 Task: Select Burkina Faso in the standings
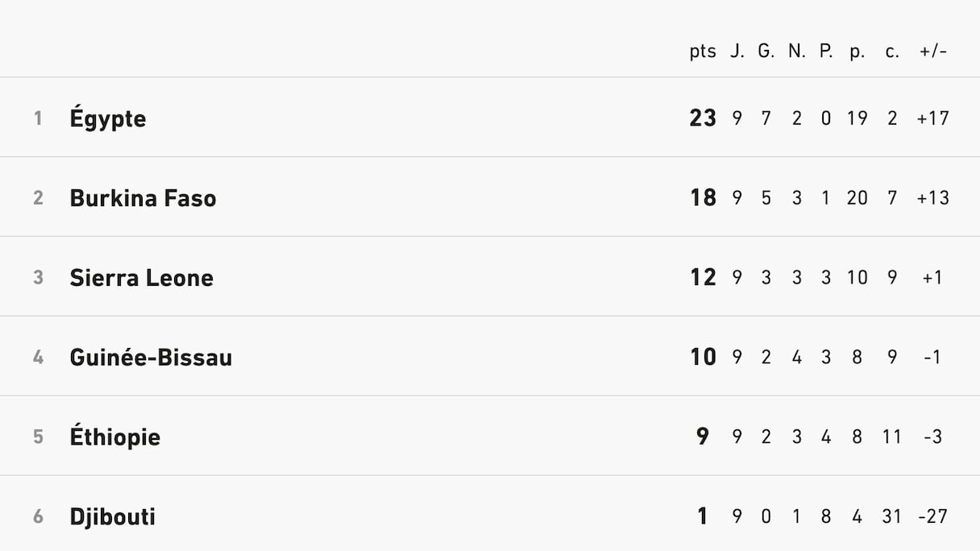click(143, 198)
